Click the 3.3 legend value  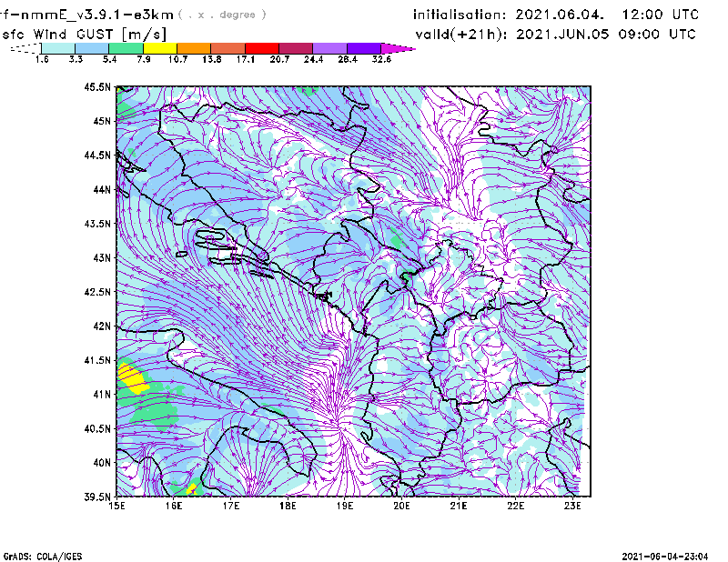[76, 59]
